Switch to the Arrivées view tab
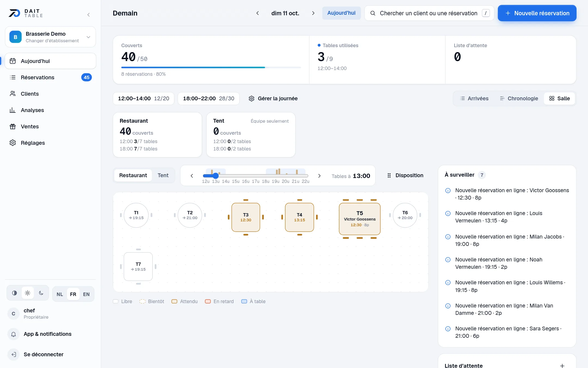The width and height of the screenshot is (588, 368). [474, 98]
